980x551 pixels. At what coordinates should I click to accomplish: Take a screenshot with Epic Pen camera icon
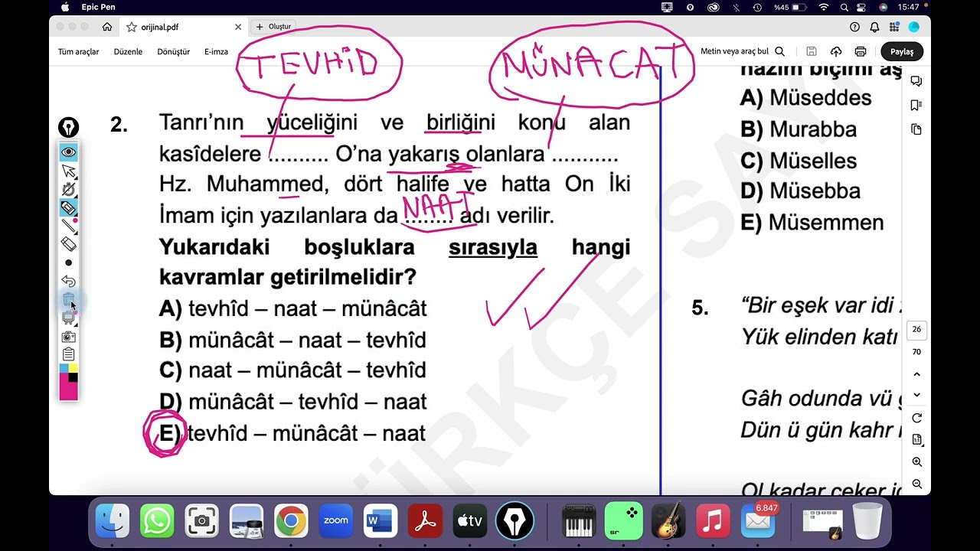(69, 336)
